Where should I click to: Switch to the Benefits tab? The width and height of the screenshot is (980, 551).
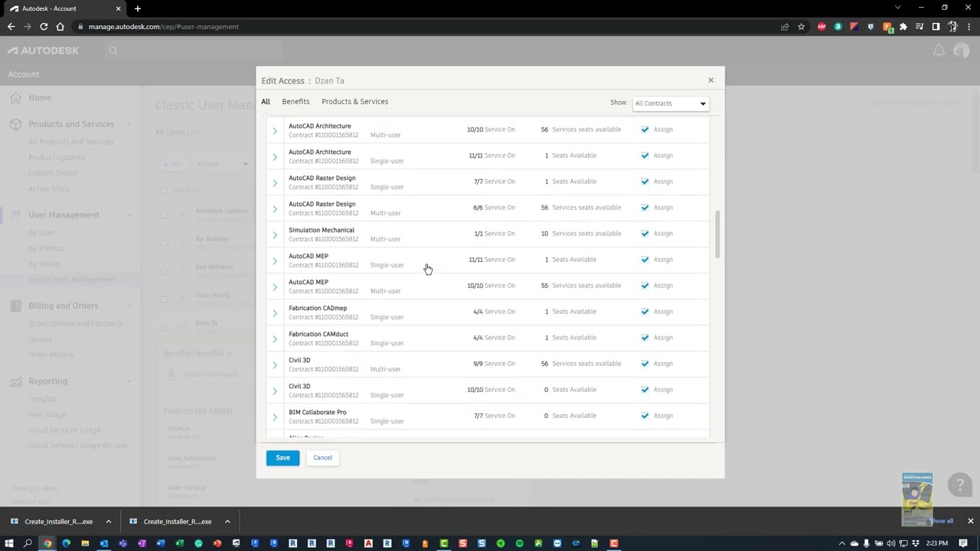(296, 102)
